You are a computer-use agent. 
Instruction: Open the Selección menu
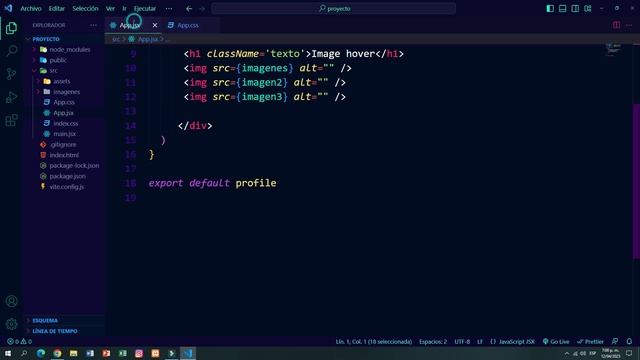pos(85,9)
